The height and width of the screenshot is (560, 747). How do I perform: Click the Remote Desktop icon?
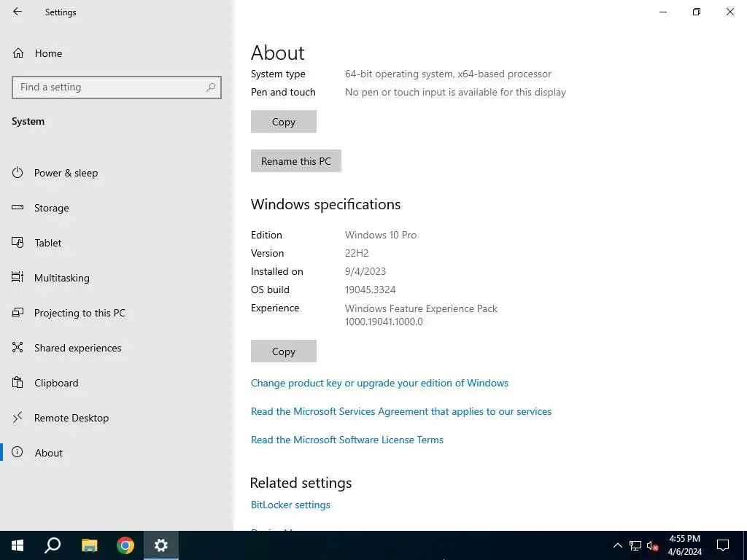pyautogui.click(x=18, y=418)
